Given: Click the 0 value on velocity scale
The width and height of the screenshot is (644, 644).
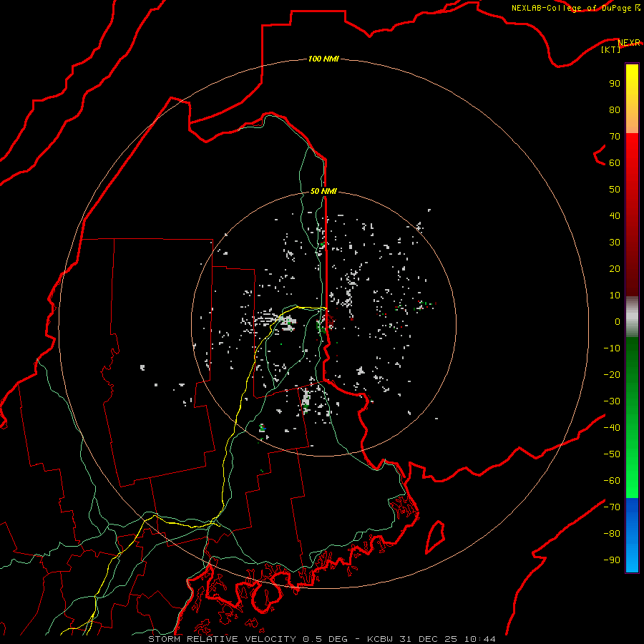Looking at the screenshot, I should click(618, 321).
